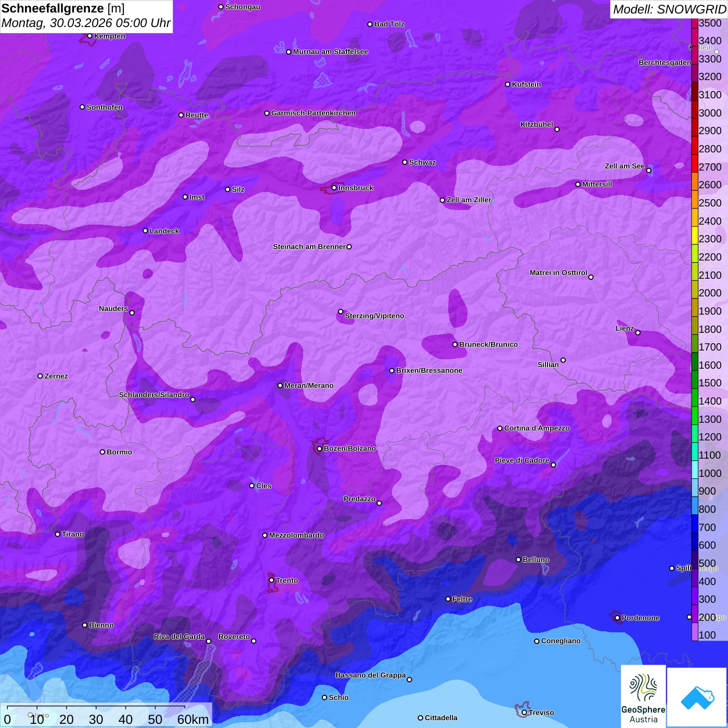Click the Predazzo label
Image resolution: width=728 pixels, height=728 pixels.
pyautogui.click(x=359, y=499)
